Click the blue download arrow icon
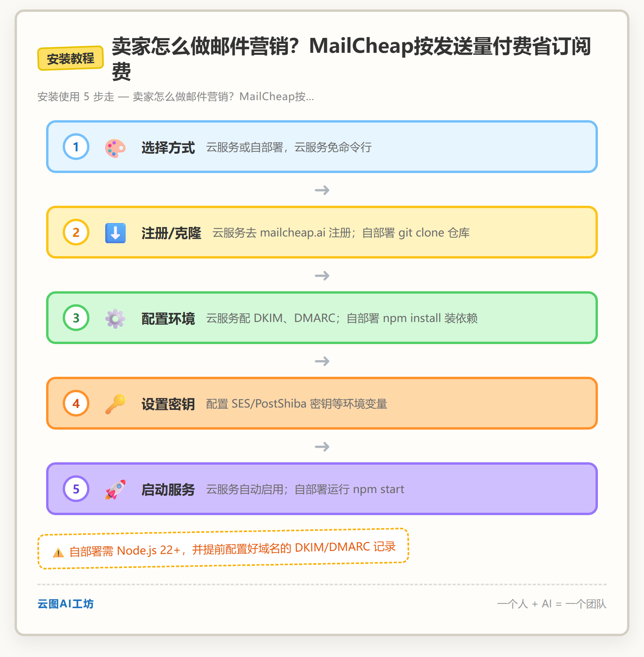The image size is (644, 657). pos(115,233)
